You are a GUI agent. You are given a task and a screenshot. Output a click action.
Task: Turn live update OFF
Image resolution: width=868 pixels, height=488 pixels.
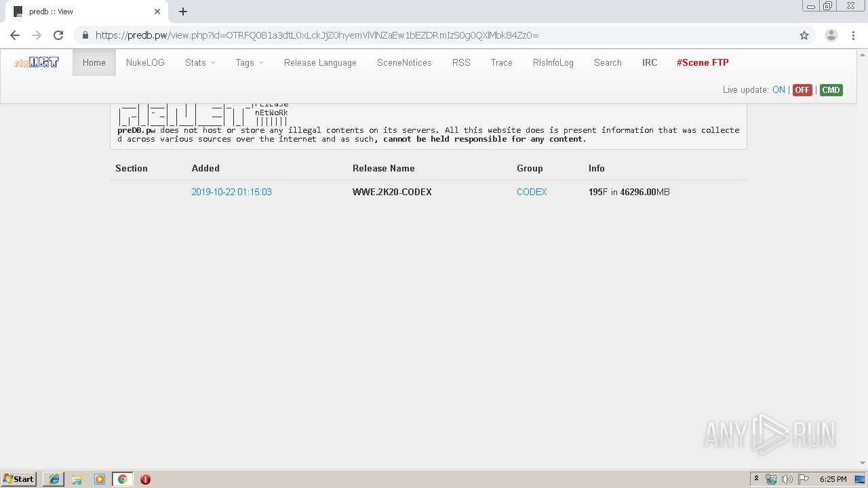[x=802, y=89]
